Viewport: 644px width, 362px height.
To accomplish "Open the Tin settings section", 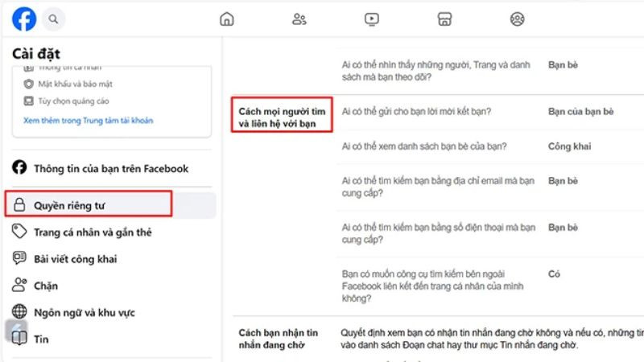I will [41, 339].
